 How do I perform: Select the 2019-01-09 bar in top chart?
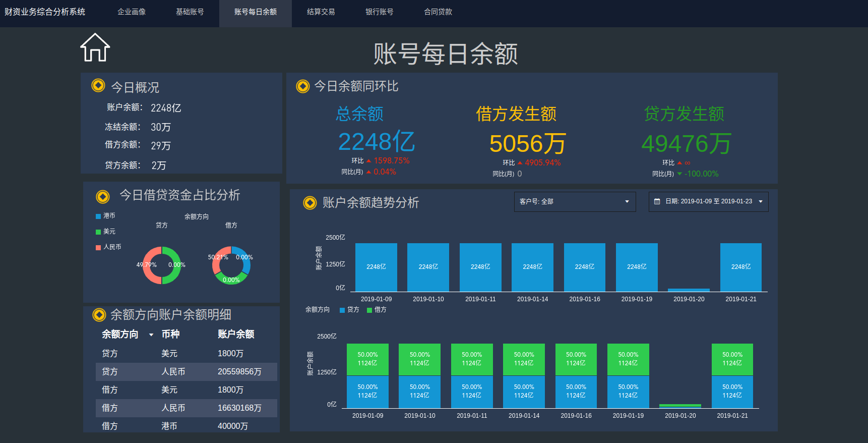click(376, 267)
